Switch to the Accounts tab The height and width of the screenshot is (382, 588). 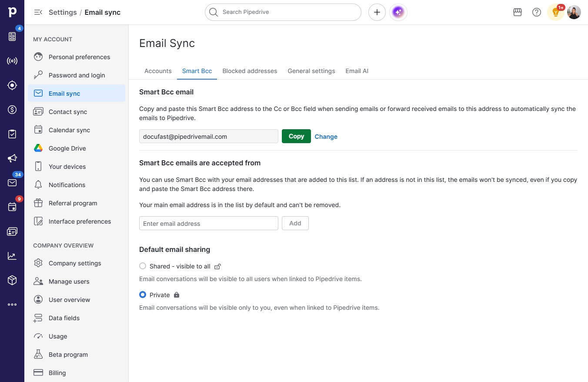click(158, 71)
